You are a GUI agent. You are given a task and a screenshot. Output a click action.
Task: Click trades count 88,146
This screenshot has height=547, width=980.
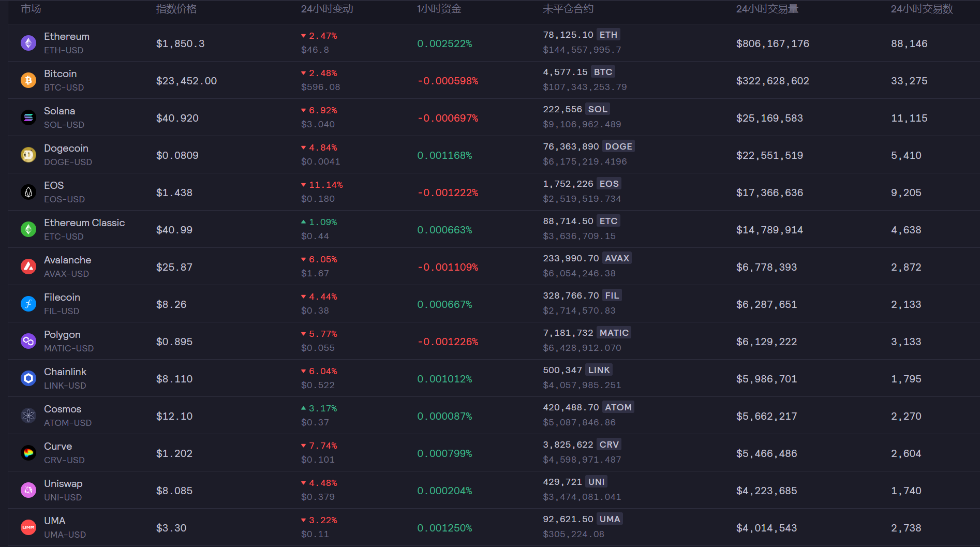pos(909,43)
